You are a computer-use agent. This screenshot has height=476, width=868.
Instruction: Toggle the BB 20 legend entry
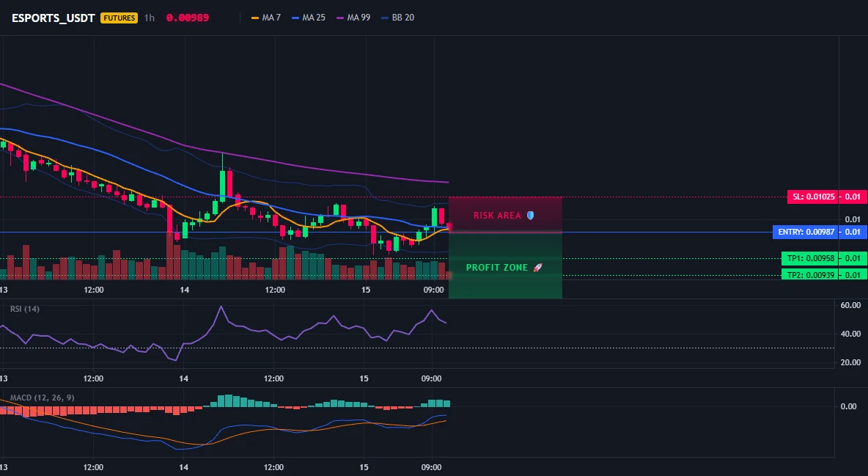(397, 18)
